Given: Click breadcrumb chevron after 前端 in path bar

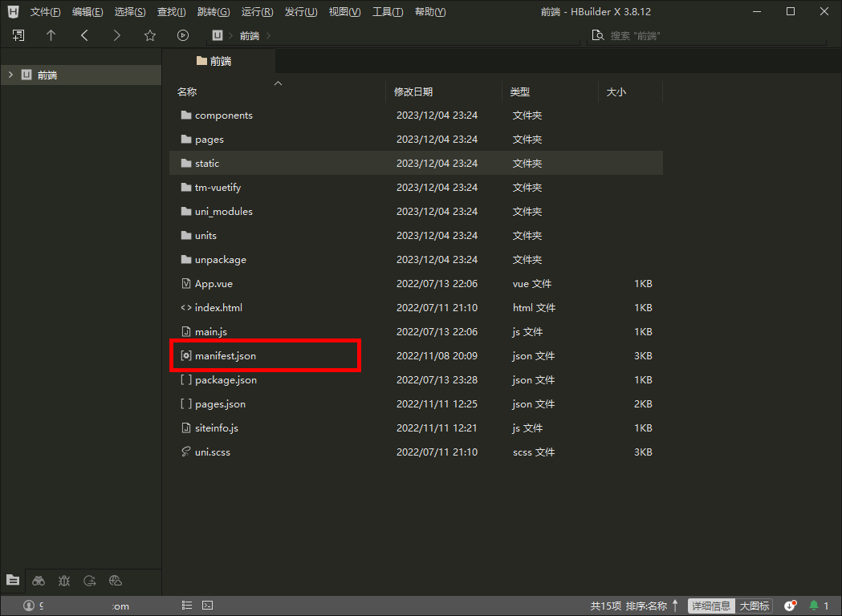Looking at the screenshot, I should pyautogui.click(x=268, y=35).
